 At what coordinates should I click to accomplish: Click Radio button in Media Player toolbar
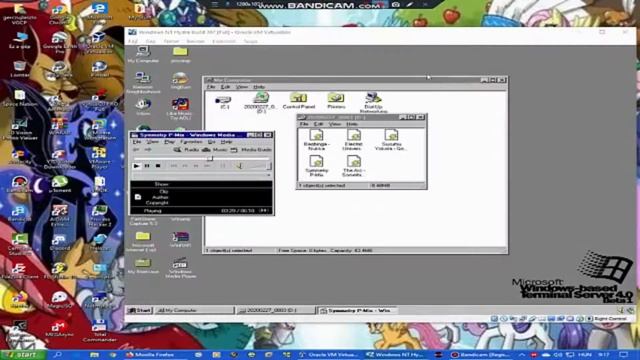tap(186, 150)
